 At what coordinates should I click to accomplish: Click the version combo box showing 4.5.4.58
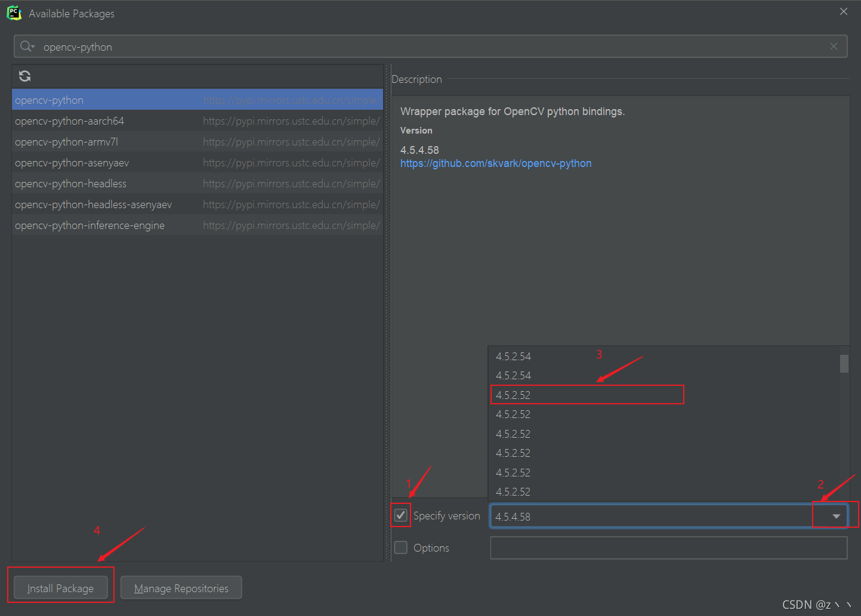click(x=668, y=516)
